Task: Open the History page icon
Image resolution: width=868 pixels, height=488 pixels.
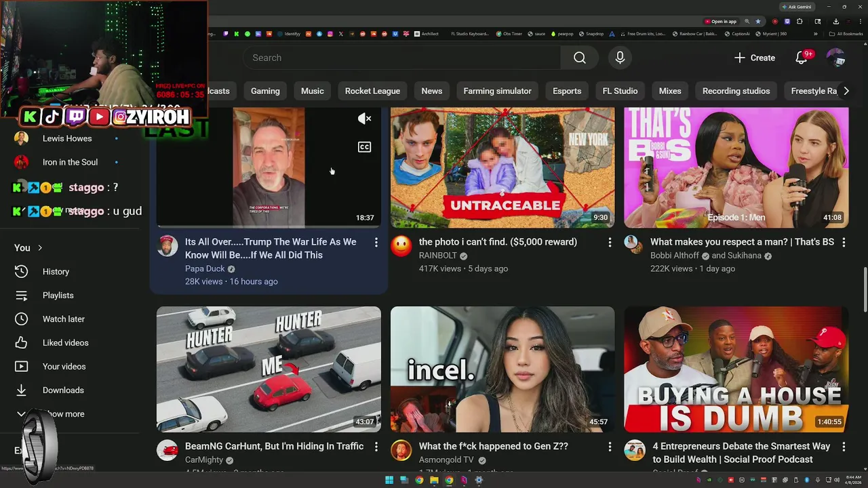Action: [x=22, y=272]
